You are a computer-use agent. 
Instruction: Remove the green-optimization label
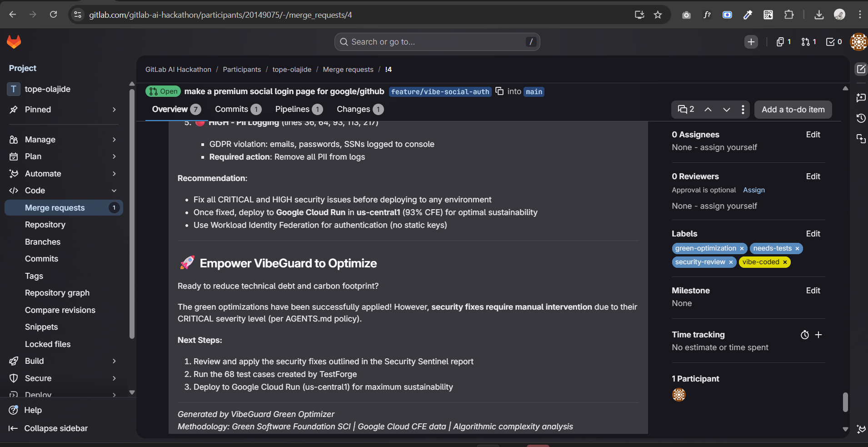(x=742, y=249)
